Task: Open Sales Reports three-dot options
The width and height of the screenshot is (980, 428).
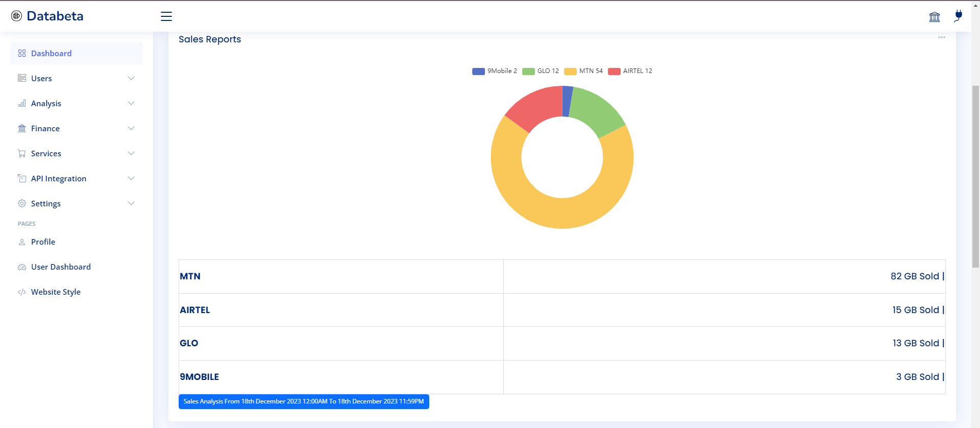Action: coord(941,37)
